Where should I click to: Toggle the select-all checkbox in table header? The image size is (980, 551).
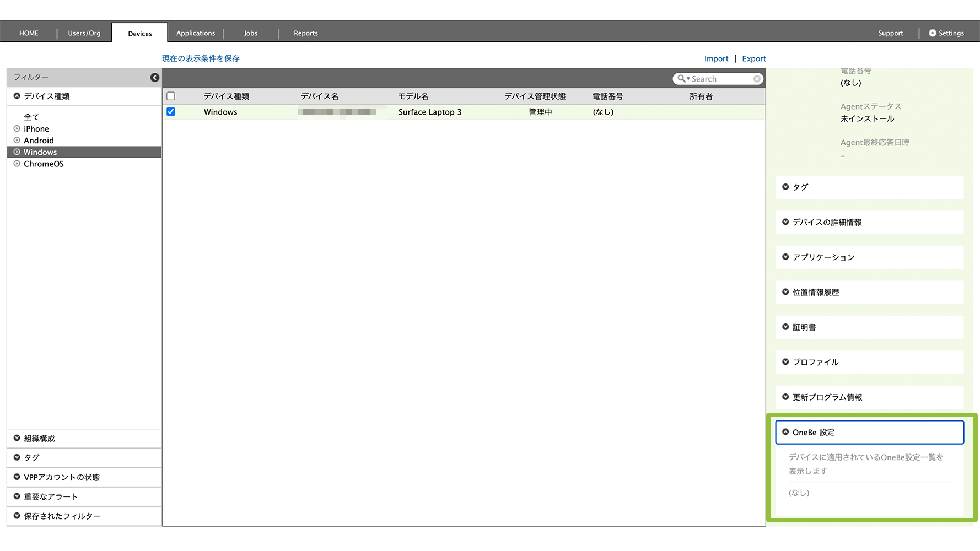(171, 96)
